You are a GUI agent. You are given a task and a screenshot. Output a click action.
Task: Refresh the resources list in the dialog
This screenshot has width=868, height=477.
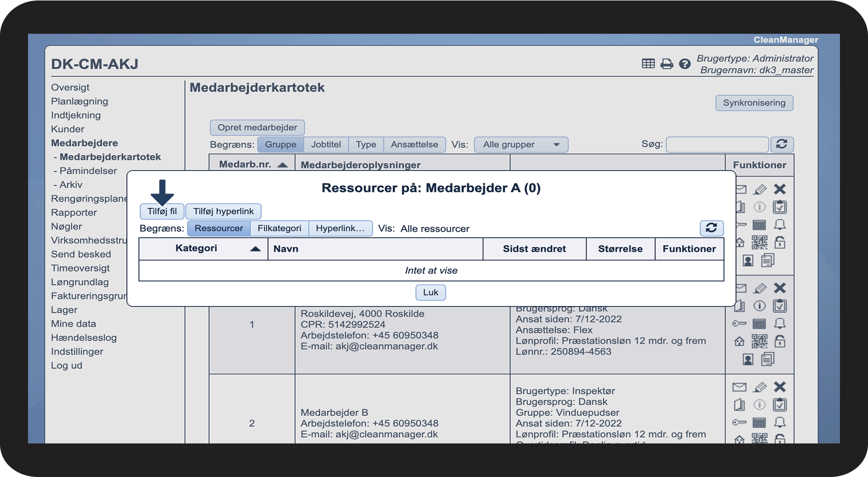click(x=711, y=228)
